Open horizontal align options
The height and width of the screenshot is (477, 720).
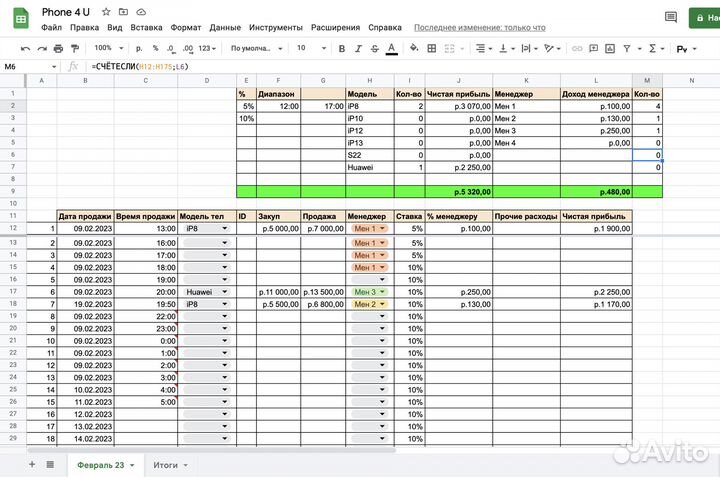[x=484, y=48]
